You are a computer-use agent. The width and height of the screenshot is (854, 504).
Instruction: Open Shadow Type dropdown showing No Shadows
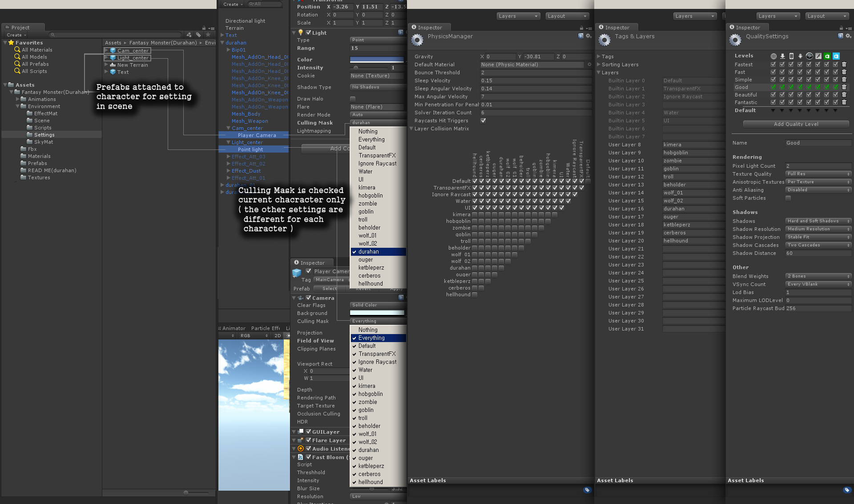pos(378,87)
